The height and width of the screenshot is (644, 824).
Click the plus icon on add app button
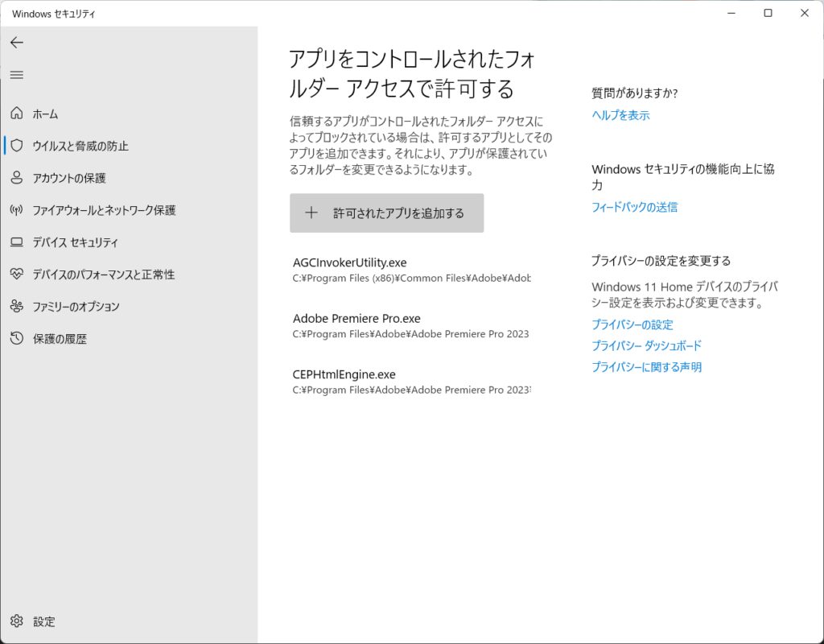pos(311,213)
